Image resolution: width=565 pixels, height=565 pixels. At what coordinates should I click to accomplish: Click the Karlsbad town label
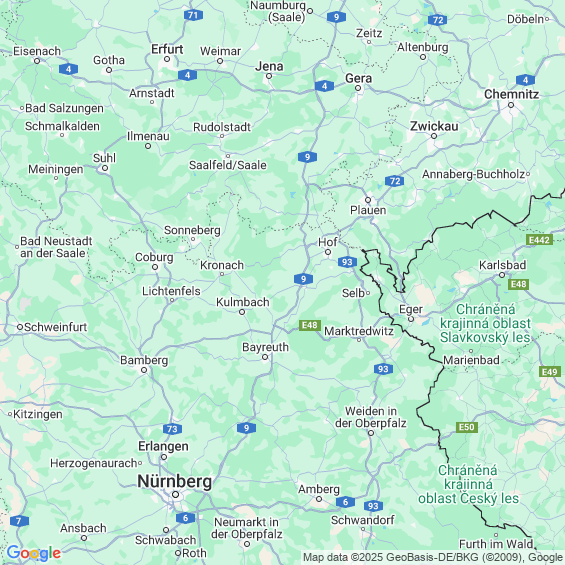click(502, 265)
